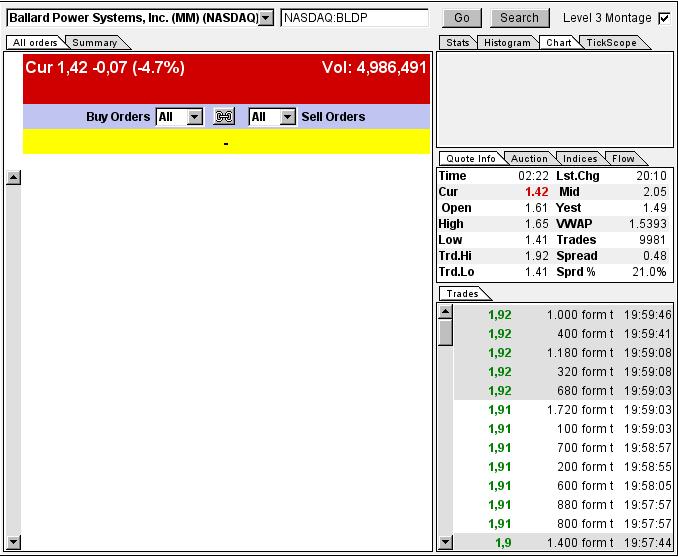678x557 pixels.
Task: Click the Cur value 1.42 in Quote Info
Action: [x=537, y=192]
